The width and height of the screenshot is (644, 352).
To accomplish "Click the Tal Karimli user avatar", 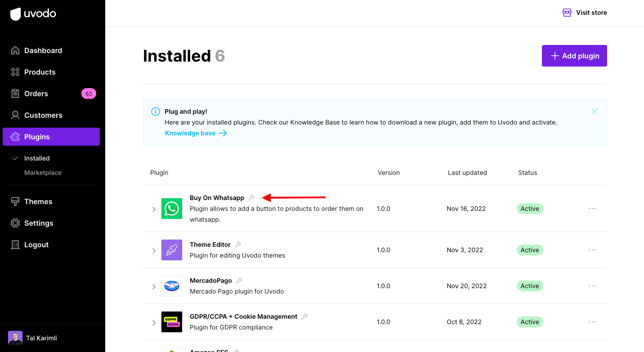I will point(15,338).
